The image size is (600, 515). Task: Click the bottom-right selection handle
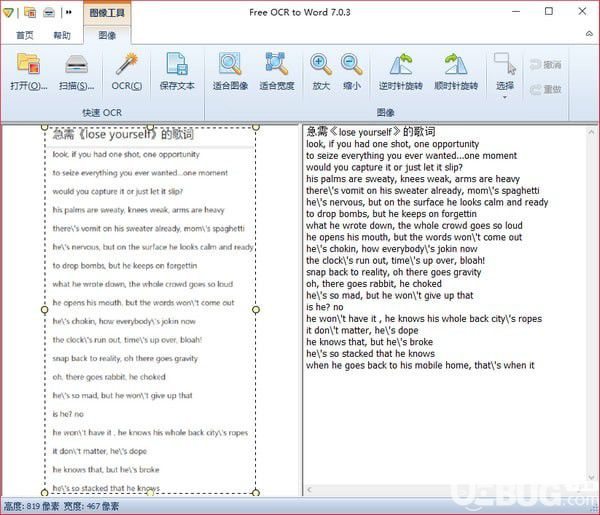(x=256, y=492)
